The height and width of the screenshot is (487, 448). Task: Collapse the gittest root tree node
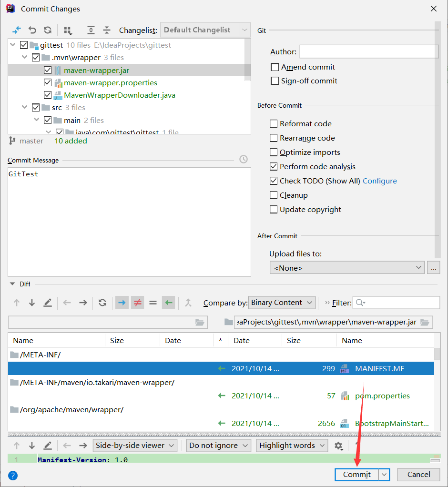click(x=13, y=45)
